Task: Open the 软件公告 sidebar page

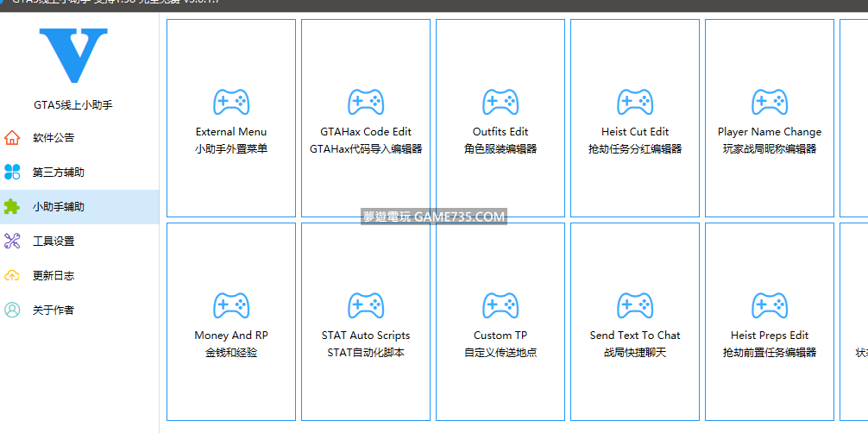Action: (79, 138)
